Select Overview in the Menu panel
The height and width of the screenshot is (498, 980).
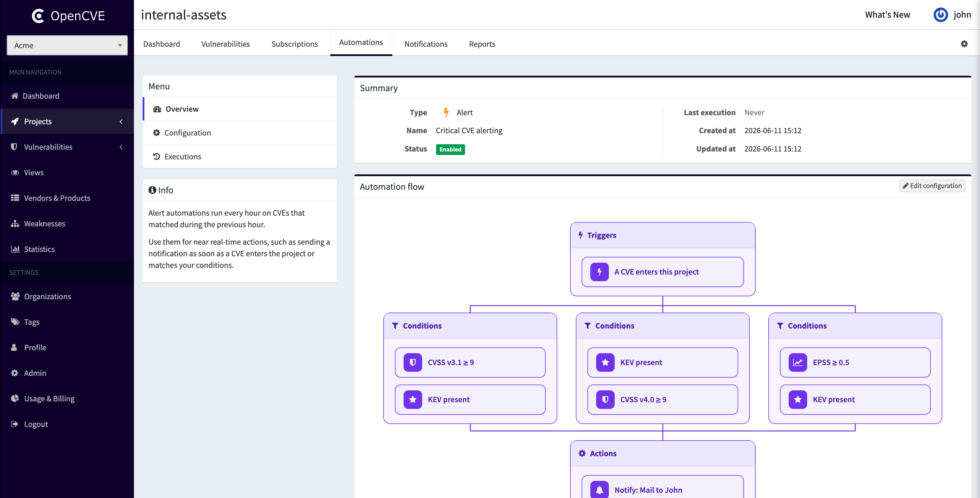click(x=240, y=109)
